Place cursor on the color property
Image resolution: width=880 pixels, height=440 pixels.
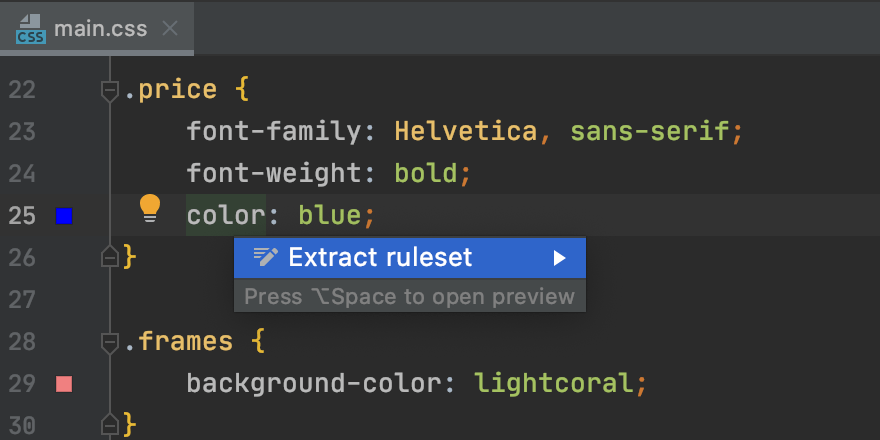225,215
